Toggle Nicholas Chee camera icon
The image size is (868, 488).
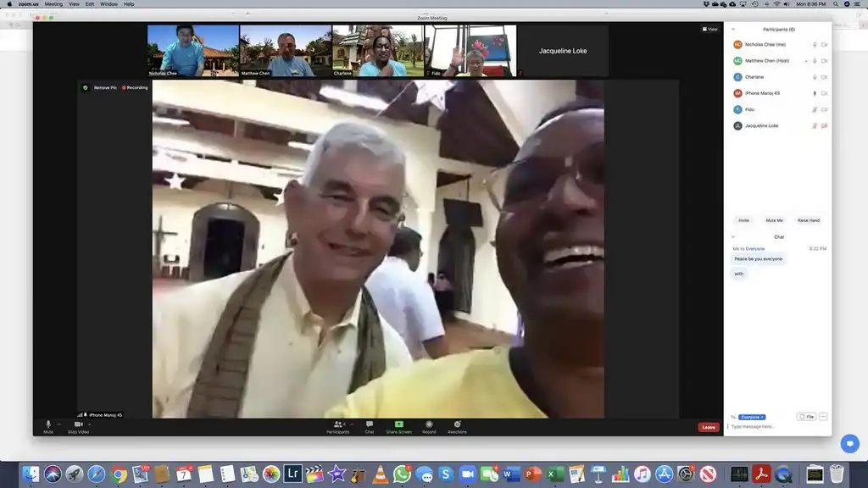tap(824, 45)
